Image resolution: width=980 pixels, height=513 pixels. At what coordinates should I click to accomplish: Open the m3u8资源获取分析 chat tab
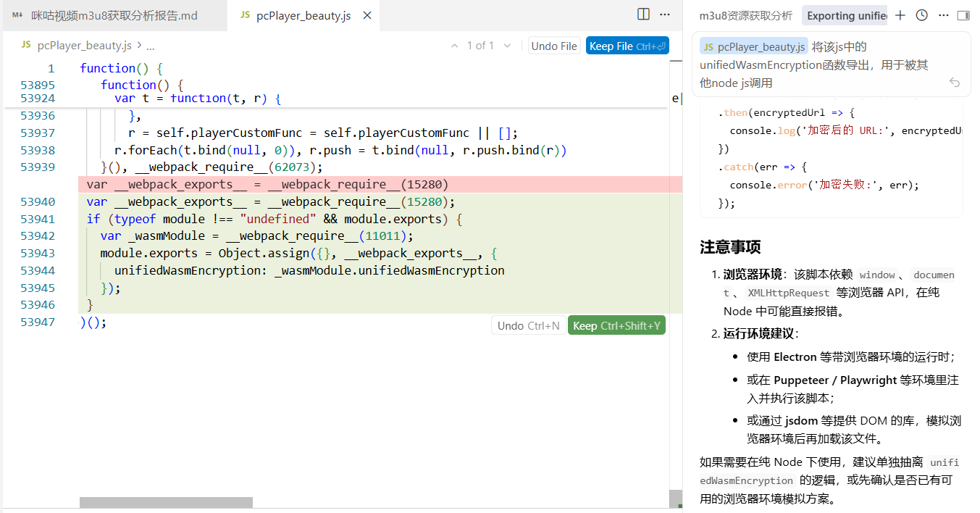point(745,15)
